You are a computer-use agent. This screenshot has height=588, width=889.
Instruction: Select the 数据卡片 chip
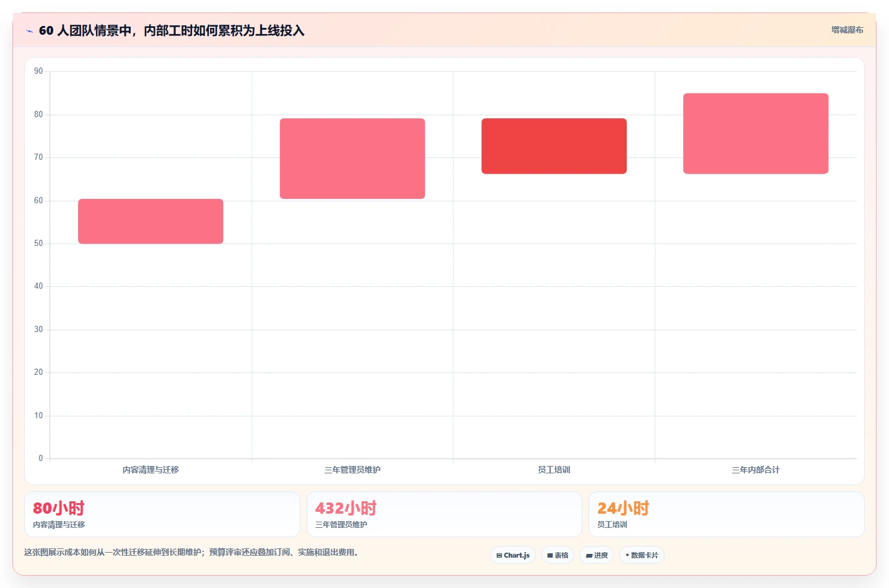tap(642, 555)
